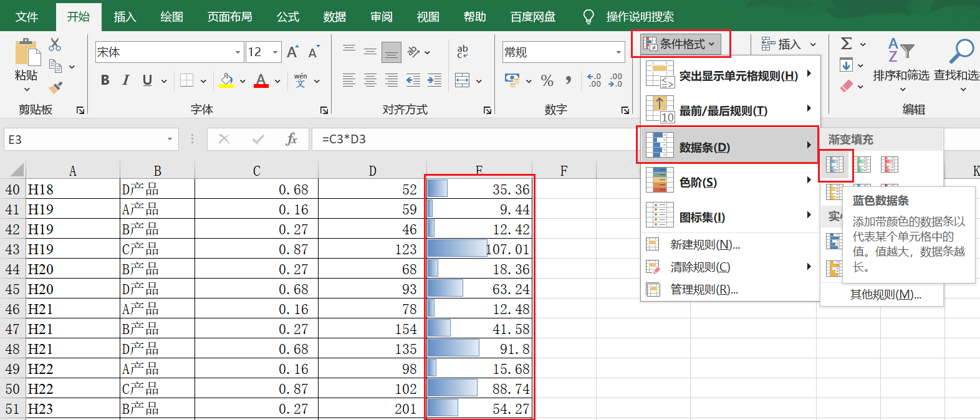
Task: Expand the 常规 number format dropdown
Action: tap(618, 52)
